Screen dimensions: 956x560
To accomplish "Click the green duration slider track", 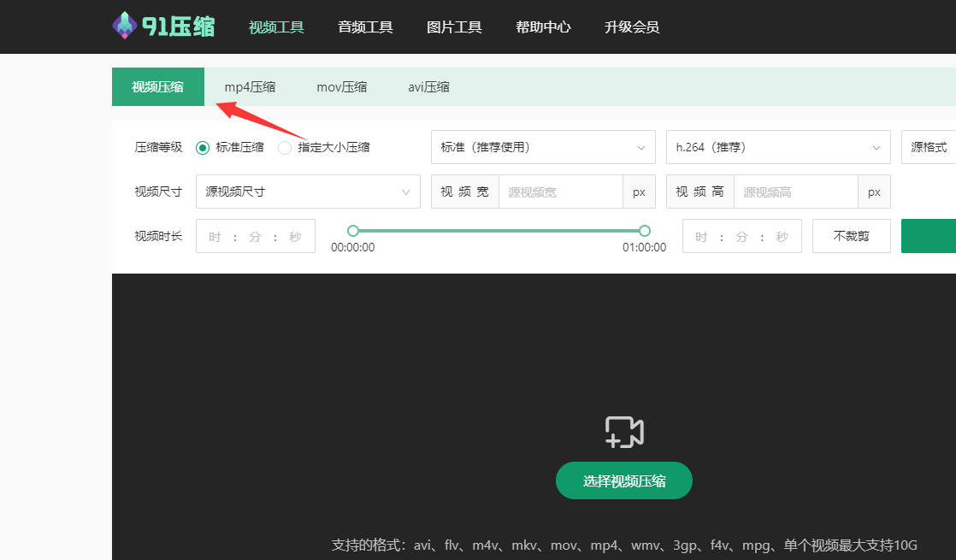I will pos(499,230).
